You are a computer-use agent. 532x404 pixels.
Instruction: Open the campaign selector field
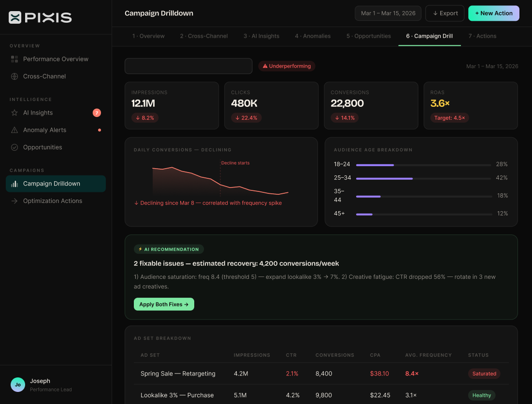(188, 66)
